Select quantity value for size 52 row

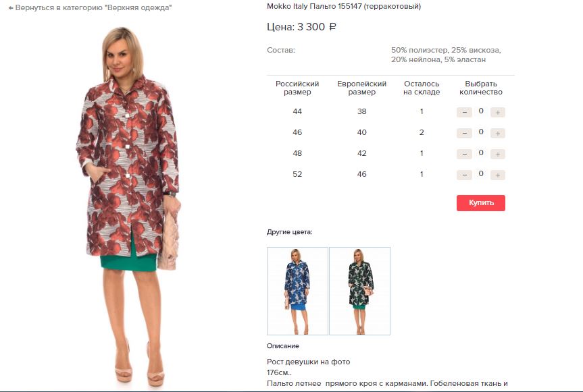coord(481,173)
